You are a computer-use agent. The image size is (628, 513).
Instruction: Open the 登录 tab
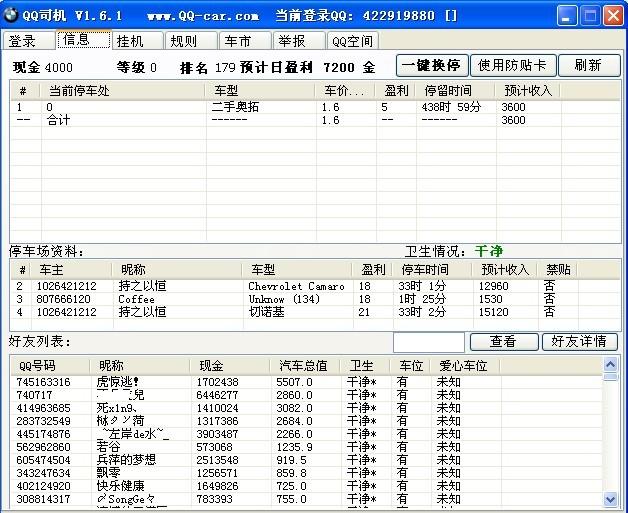tap(28, 40)
